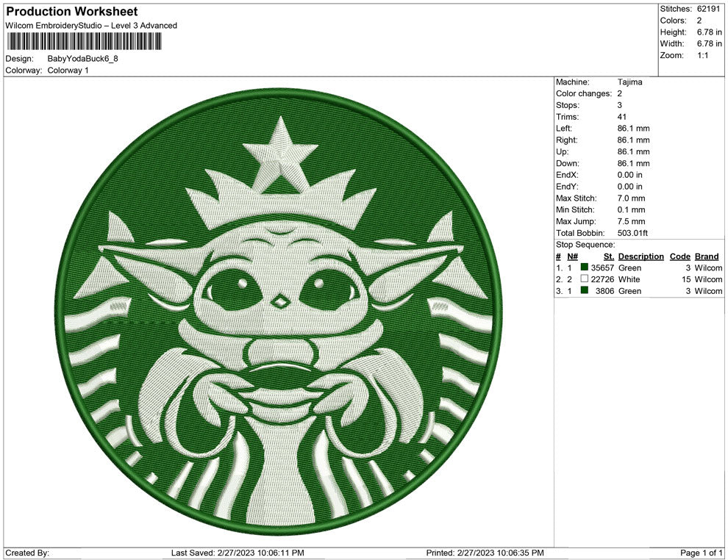Click the Total Bobbin value 503.01ft
Image resolution: width=728 pixels, height=560 pixels.
(632, 233)
